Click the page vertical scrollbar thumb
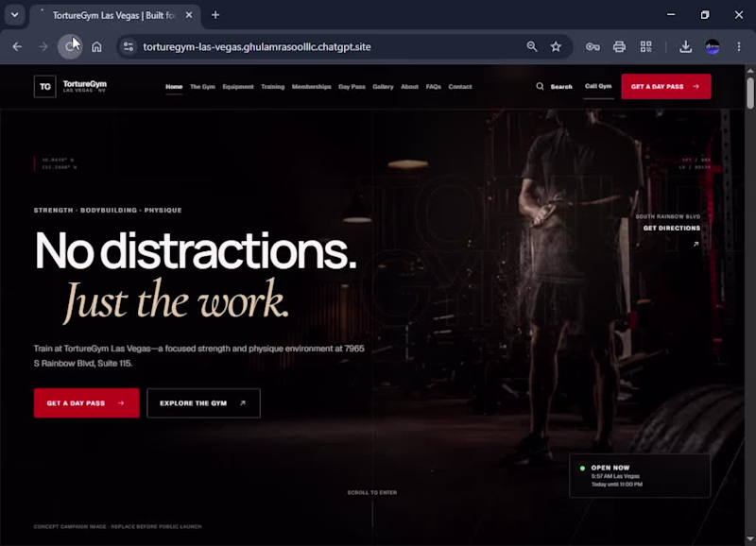This screenshot has height=546, width=756. 750,93
